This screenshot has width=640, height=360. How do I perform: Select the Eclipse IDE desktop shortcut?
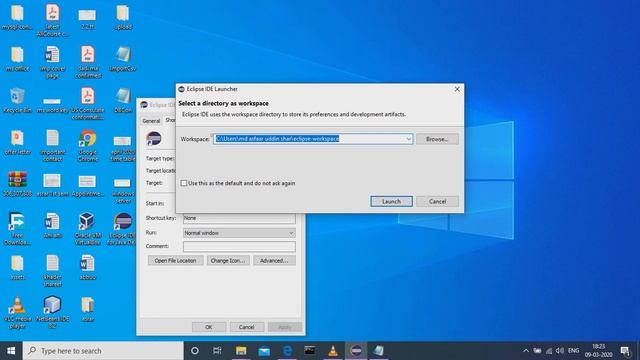click(x=122, y=229)
